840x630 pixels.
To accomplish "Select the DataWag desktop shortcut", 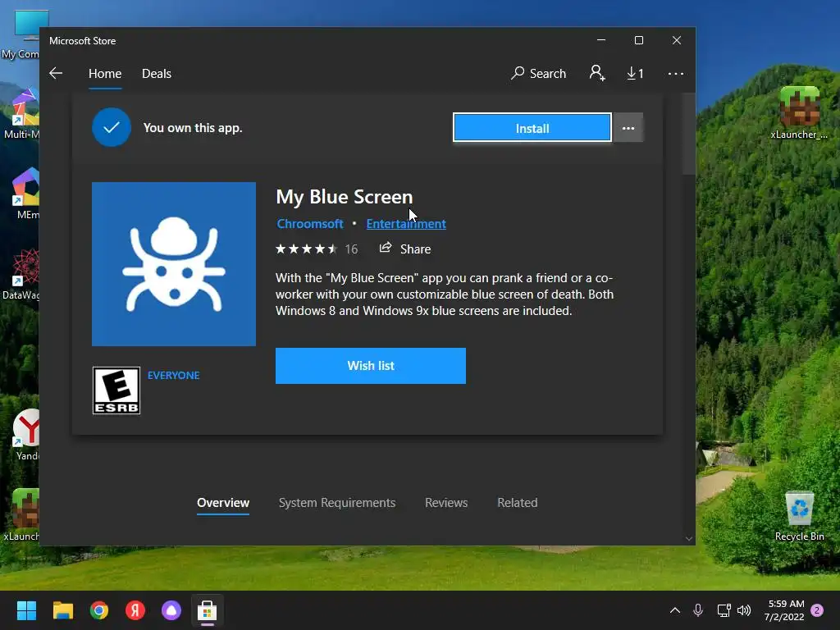I will [21, 274].
